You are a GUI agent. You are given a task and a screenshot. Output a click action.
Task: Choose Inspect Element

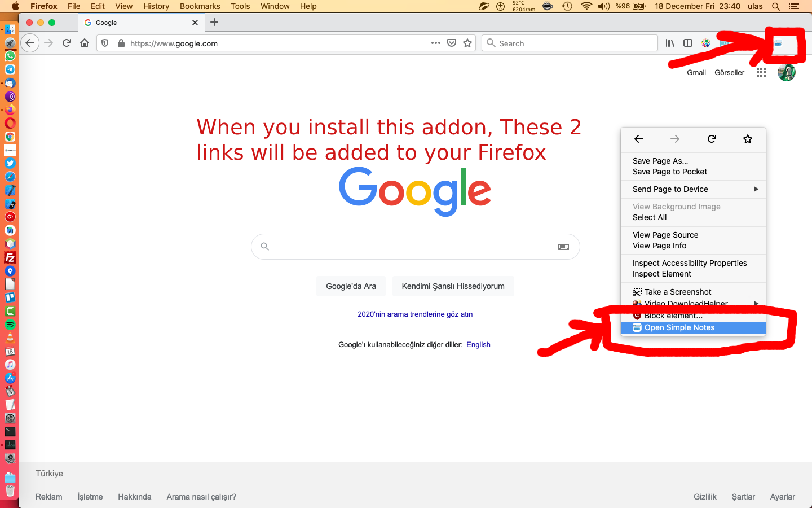click(693, 274)
